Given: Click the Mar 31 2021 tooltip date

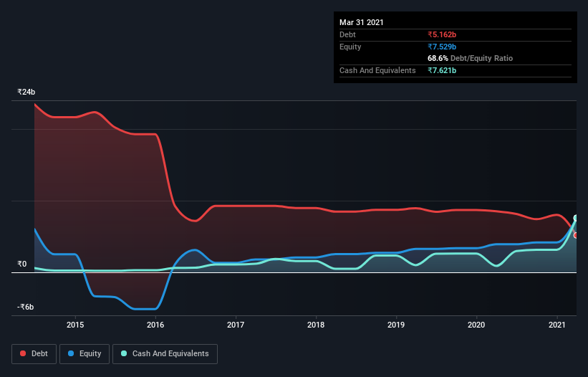Looking at the screenshot, I should 362,22.
